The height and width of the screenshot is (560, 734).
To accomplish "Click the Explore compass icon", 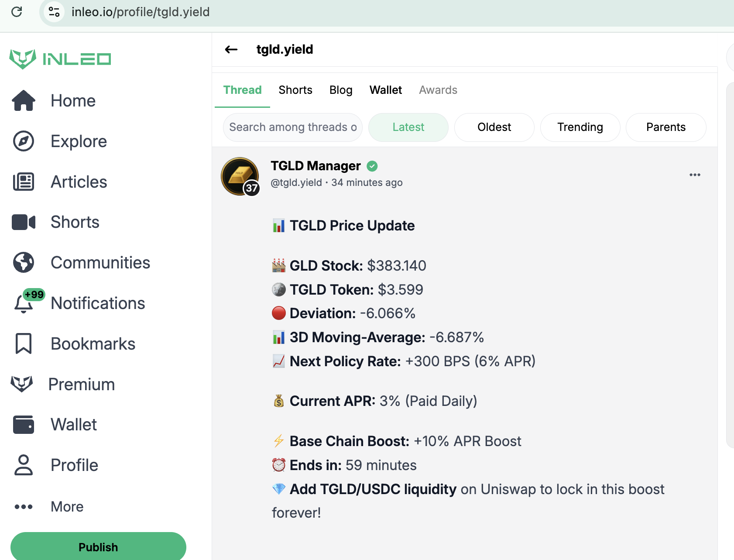I will coord(24,141).
